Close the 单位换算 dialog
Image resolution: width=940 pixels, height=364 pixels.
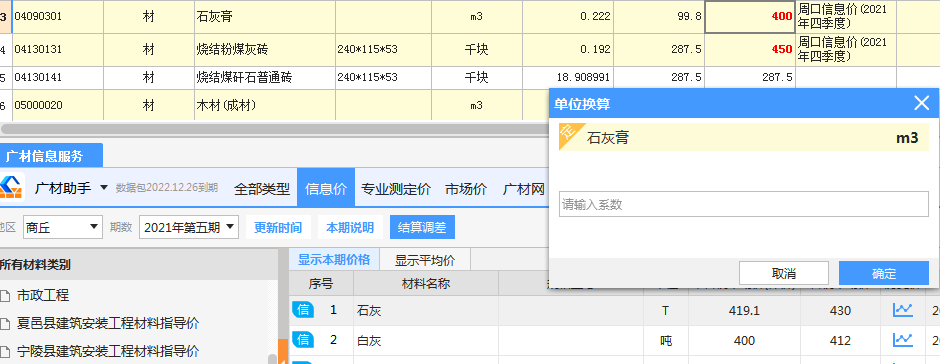click(x=921, y=104)
